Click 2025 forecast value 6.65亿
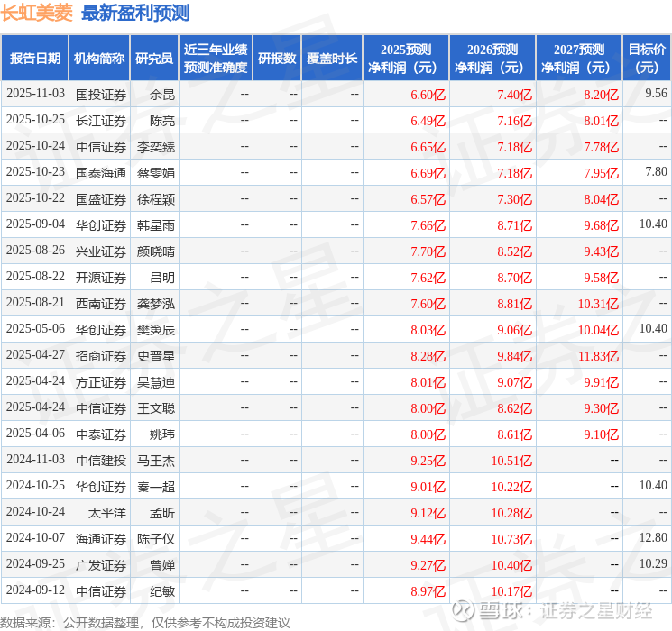The height and width of the screenshot is (631, 672). [x=428, y=147]
